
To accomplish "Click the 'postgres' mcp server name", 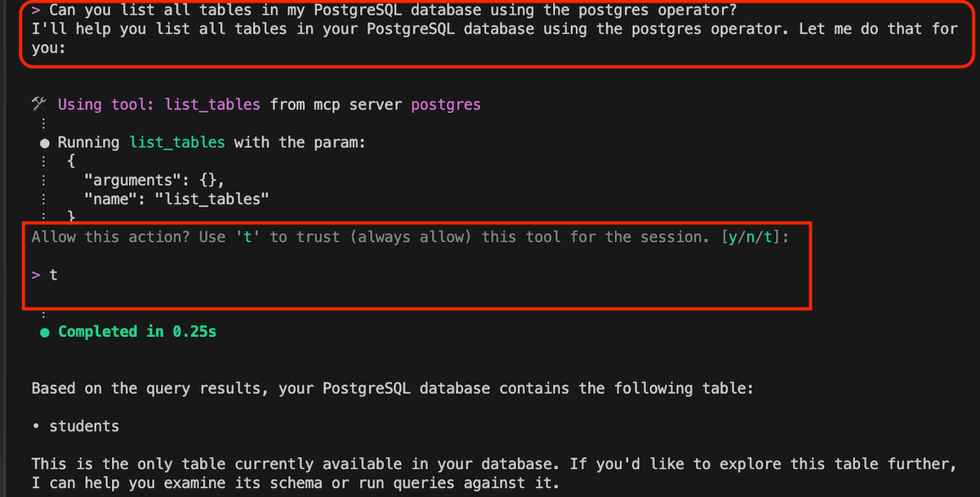I will point(446,105).
